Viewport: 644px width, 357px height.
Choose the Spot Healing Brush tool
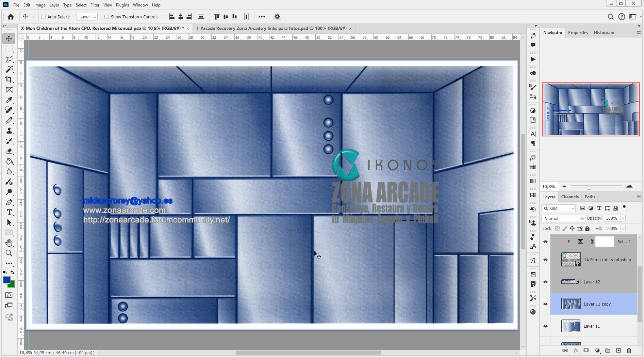pyautogui.click(x=9, y=110)
